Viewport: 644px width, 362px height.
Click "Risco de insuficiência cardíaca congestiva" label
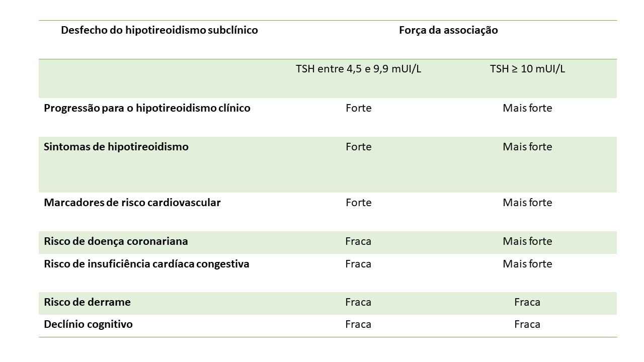[146, 264]
